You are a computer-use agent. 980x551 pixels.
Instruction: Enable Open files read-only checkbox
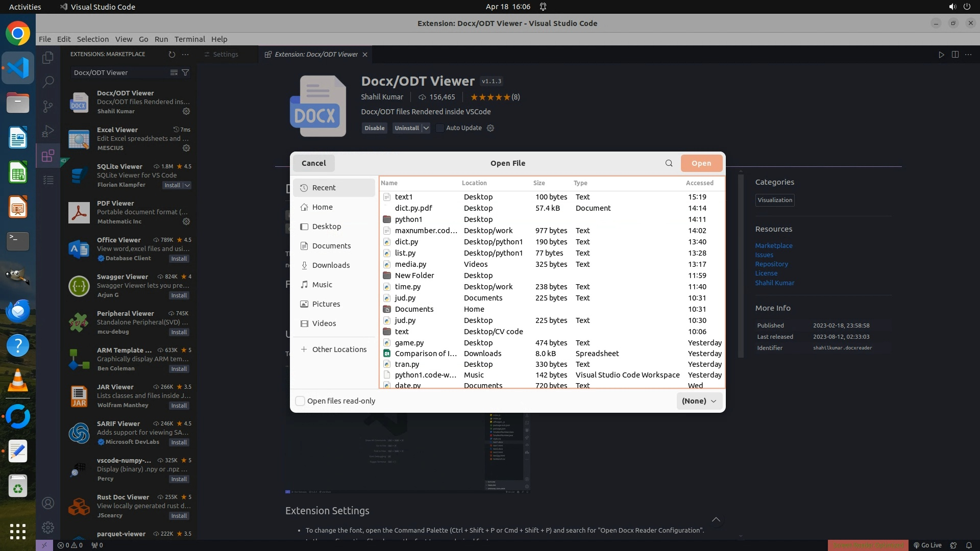pyautogui.click(x=300, y=401)
